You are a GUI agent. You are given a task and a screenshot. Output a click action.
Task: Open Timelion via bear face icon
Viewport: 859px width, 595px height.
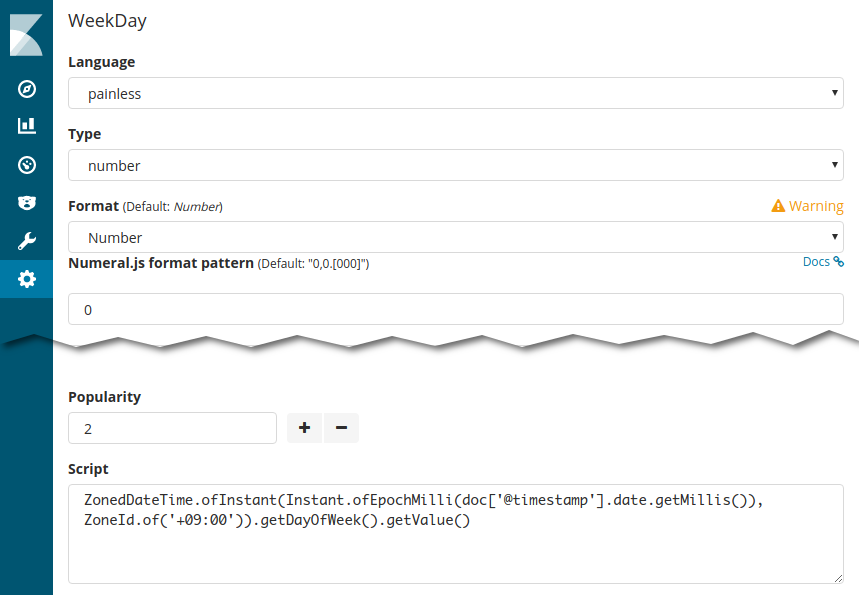[27, 202]
